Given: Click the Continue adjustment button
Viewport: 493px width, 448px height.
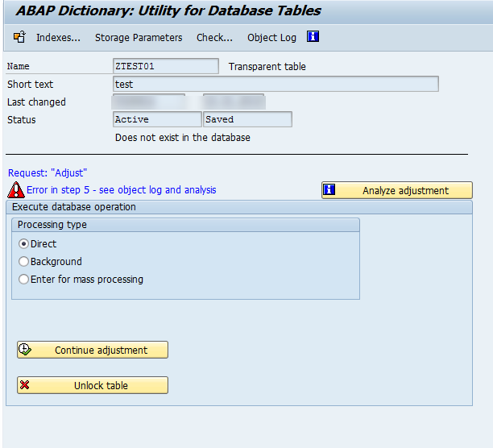Looking at the screenshot, I should pos(93,350).
